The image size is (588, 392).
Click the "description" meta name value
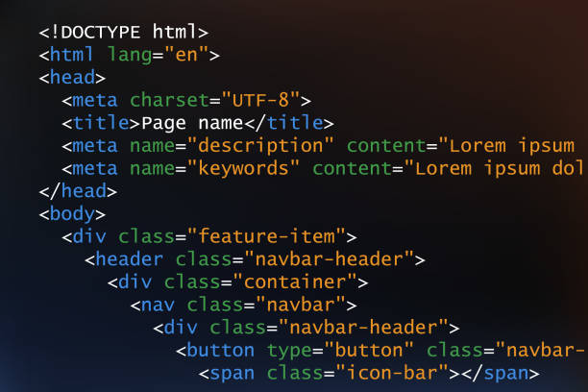tap(260, 145)
